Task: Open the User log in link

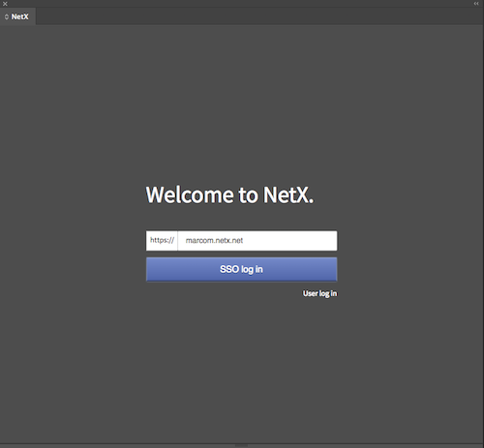Action: click(x=319, y=293)
